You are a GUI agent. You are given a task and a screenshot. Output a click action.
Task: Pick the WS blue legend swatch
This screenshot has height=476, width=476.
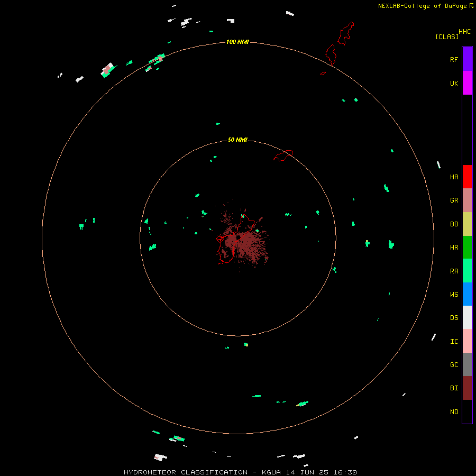pos(467,294)
